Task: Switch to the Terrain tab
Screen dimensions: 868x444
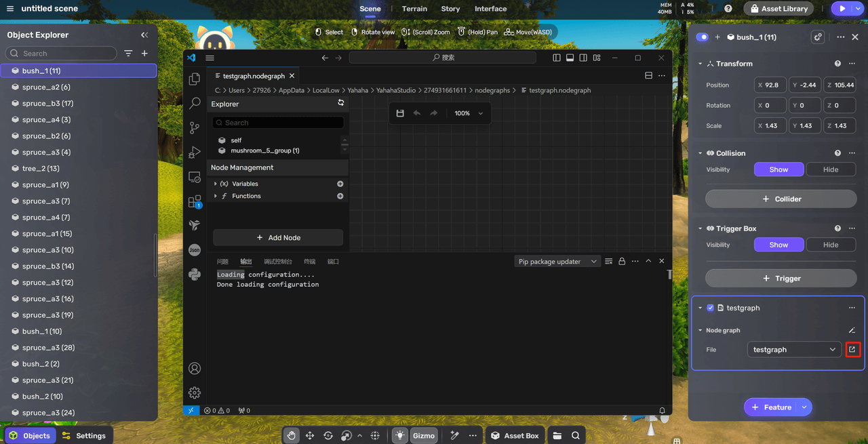Action: [414, 9]
